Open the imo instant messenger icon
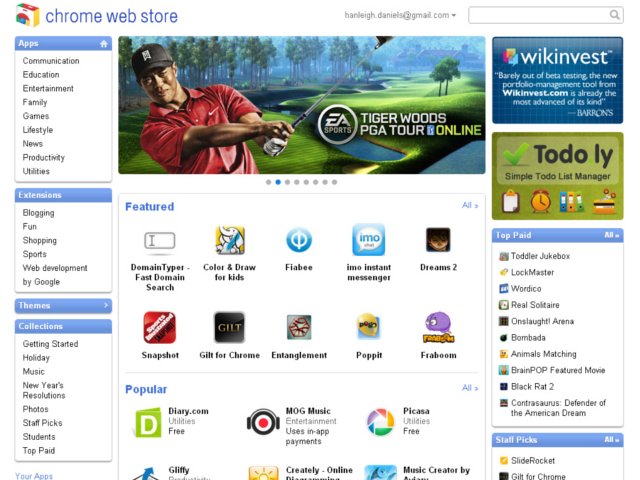This screenshot has width=640, height=480. pos(368,240)
